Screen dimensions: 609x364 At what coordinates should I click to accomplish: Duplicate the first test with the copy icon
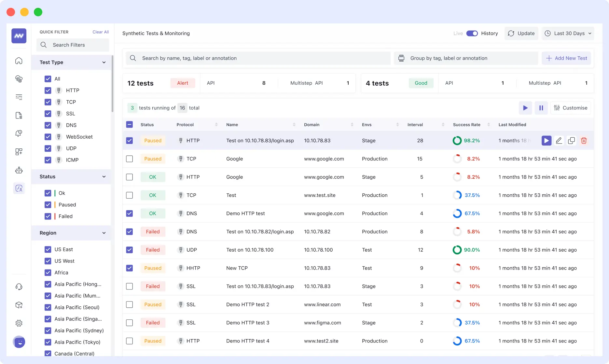click(x=571, y=141)
